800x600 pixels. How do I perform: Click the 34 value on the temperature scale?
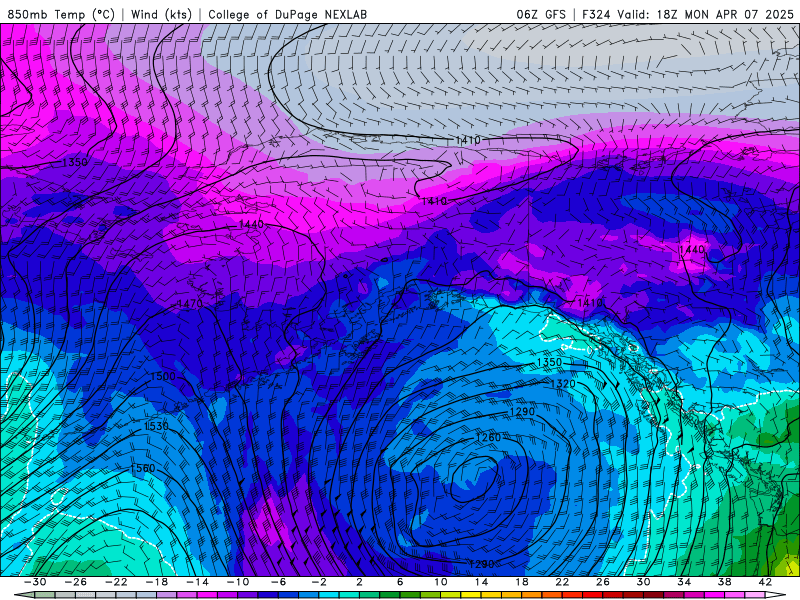684,582
